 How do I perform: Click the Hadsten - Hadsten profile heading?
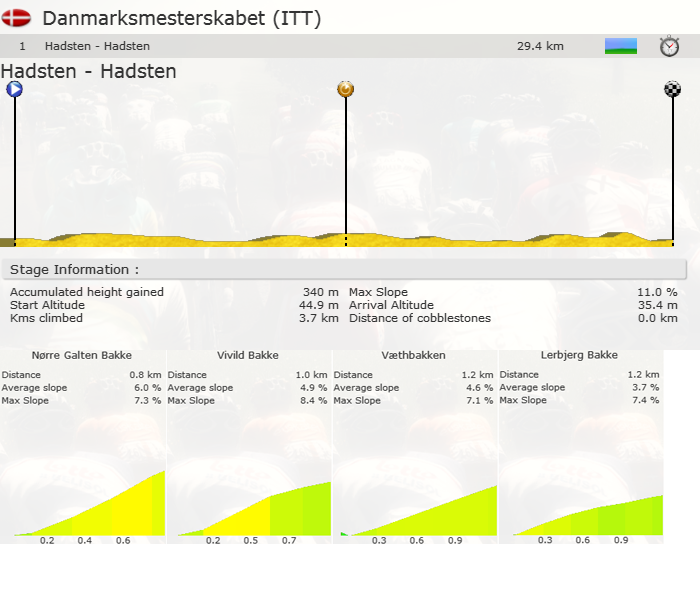click(89, 71)
